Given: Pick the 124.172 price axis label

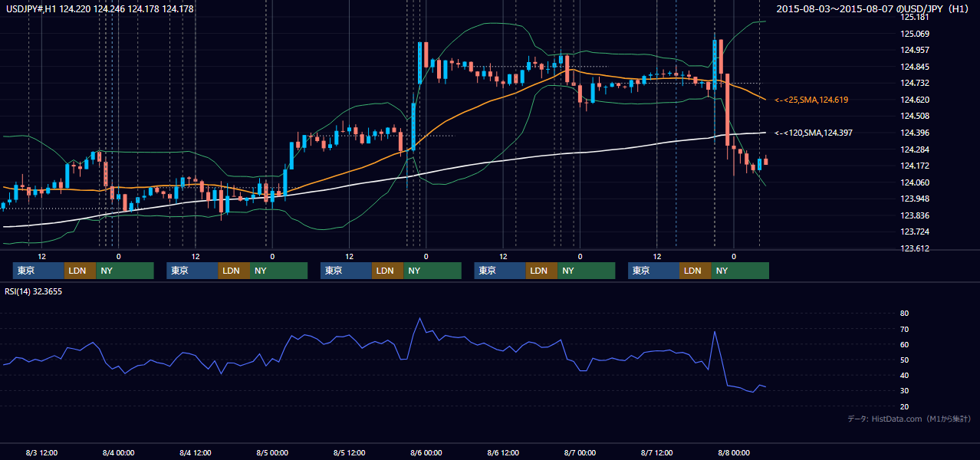Looking at the screenshot, I should 915,166.
